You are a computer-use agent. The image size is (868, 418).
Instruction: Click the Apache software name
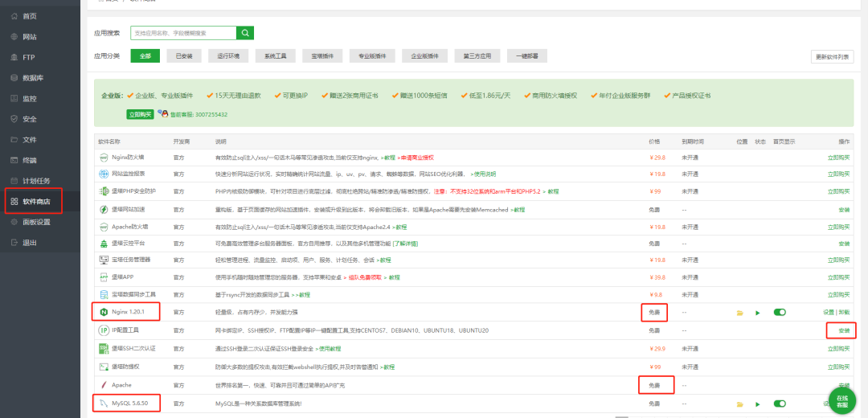pos(122,384)
